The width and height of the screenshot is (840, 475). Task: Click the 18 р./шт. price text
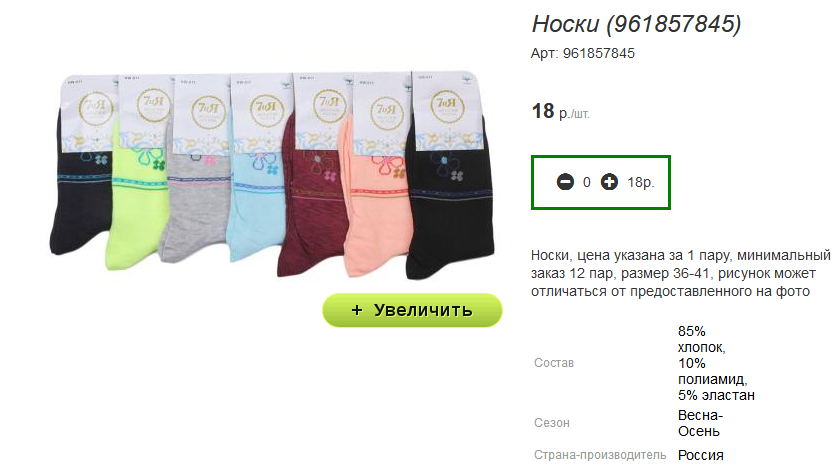(x=560, y=112)
